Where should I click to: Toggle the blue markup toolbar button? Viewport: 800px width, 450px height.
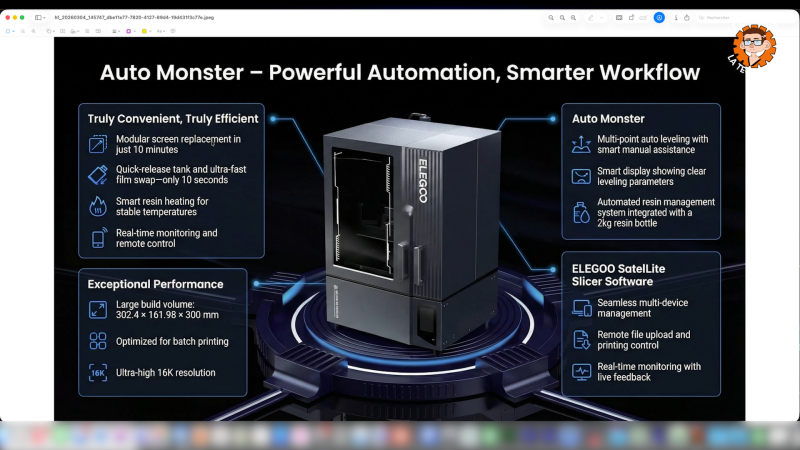[x=659, y=17]
